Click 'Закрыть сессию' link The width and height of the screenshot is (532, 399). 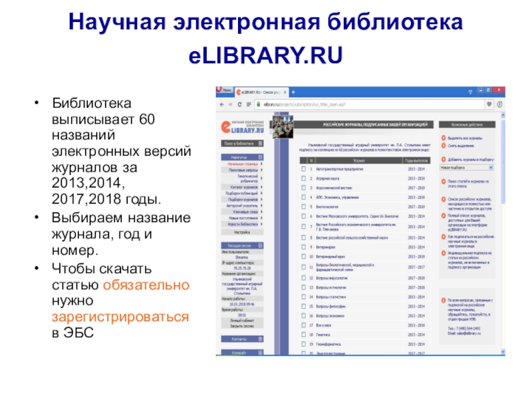click(x=242, y=326)
